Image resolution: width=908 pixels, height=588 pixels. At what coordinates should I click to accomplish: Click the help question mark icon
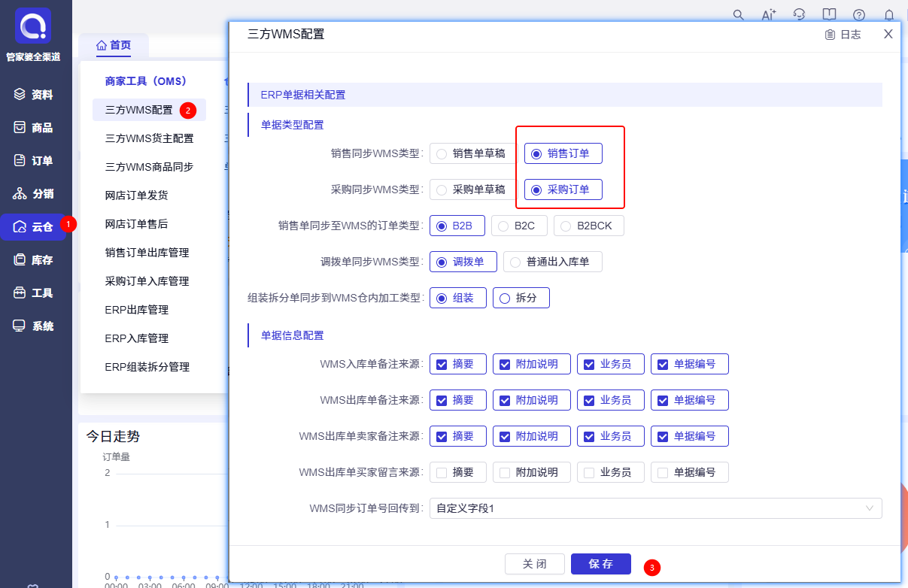click(859, 14)
